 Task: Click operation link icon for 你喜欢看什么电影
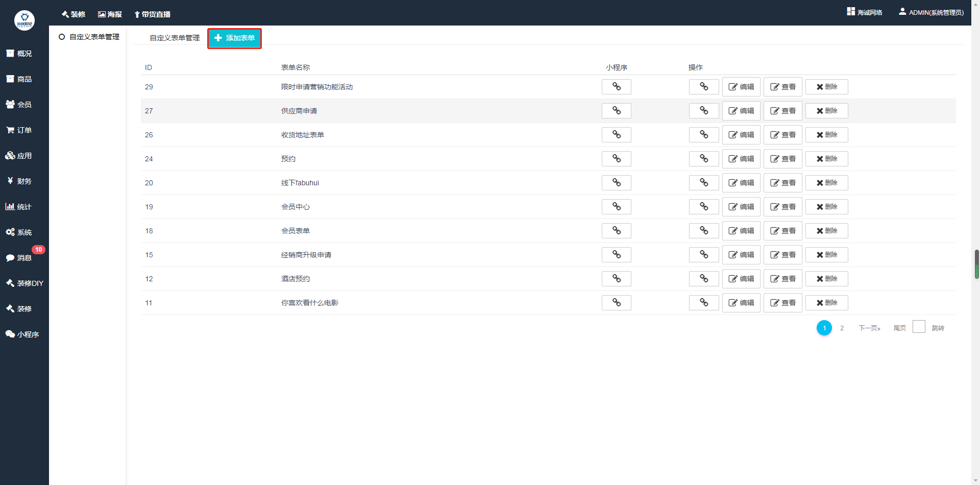point(704,303)
